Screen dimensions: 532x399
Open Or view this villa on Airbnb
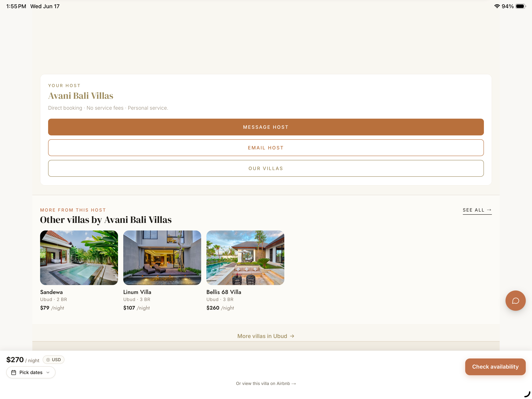[266, 383]
